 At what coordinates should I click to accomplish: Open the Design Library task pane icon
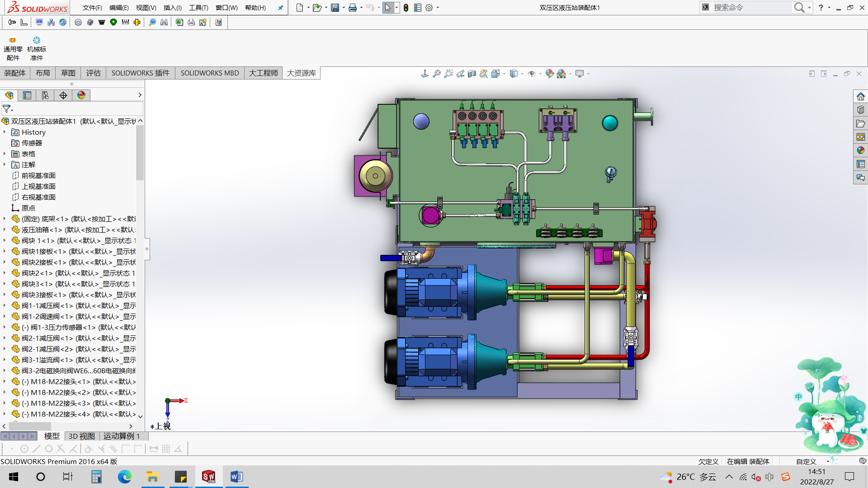click(860, 110)
